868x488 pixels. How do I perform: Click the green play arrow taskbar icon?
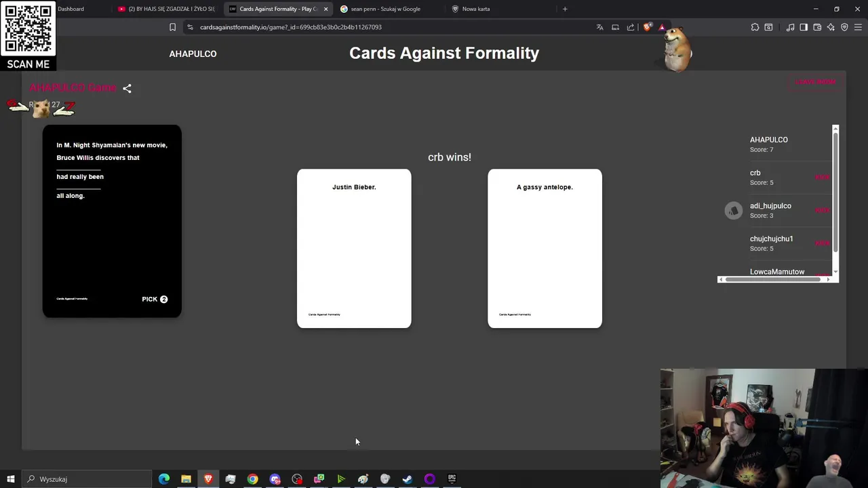(341, 479)
